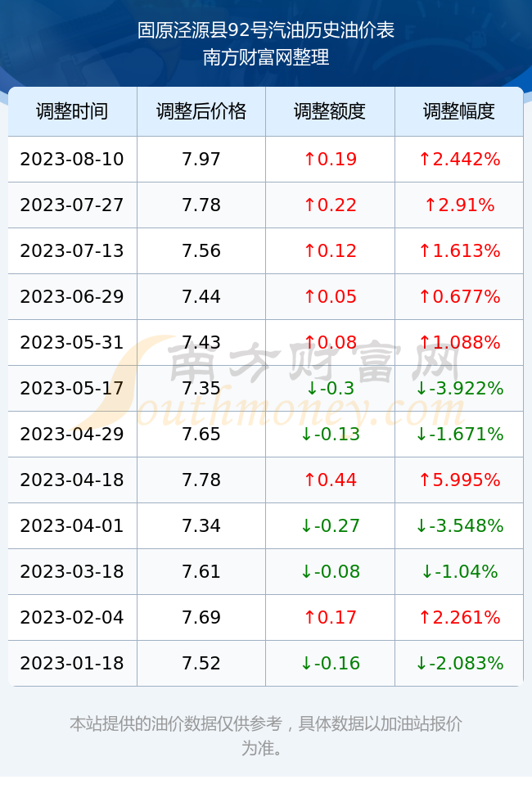Click the 南方财富网整理 subtitle text
The height and width of the screenshot is (802, 532).
coord(265,56)
